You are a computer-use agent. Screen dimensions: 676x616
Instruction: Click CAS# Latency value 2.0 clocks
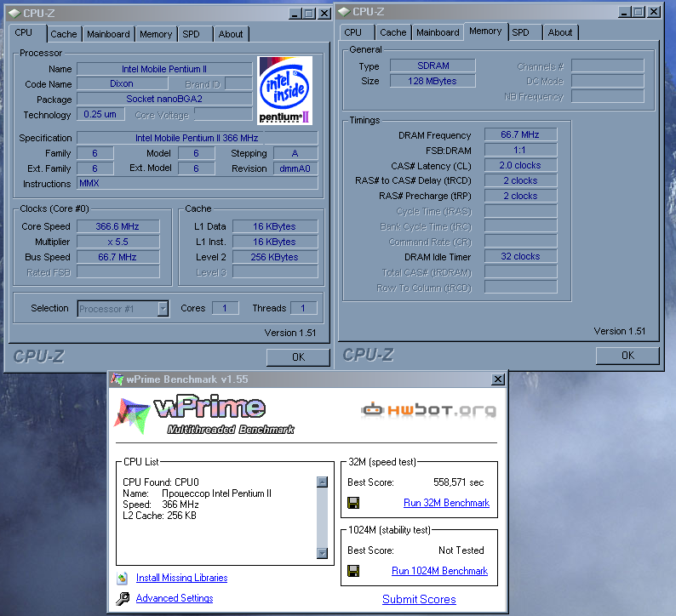click(x=520, y=165)
